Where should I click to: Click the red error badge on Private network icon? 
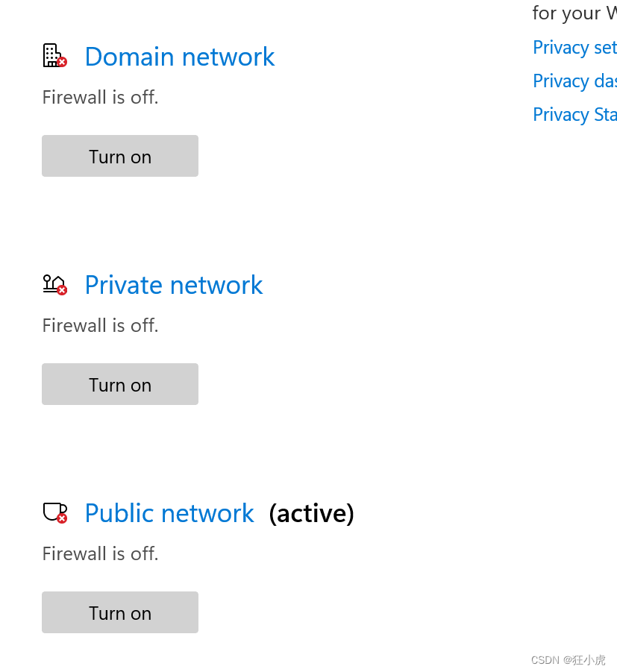coord(62,291)
